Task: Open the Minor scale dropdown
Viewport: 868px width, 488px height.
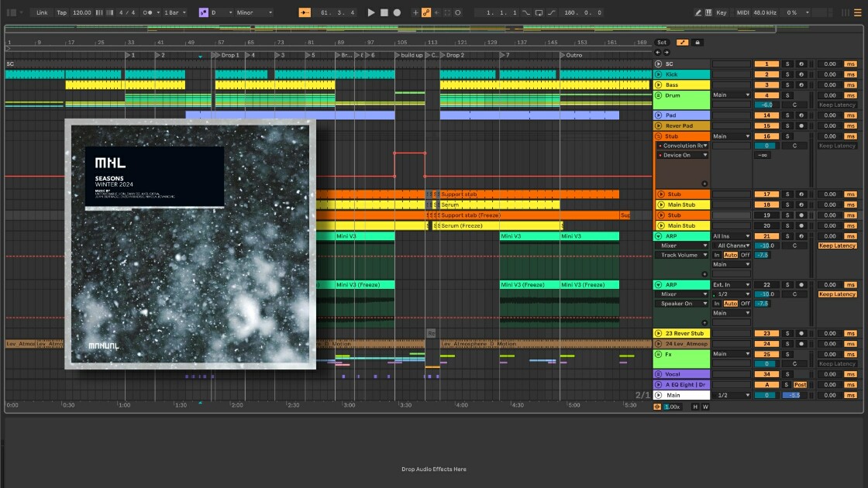Action: pos(254,12)
